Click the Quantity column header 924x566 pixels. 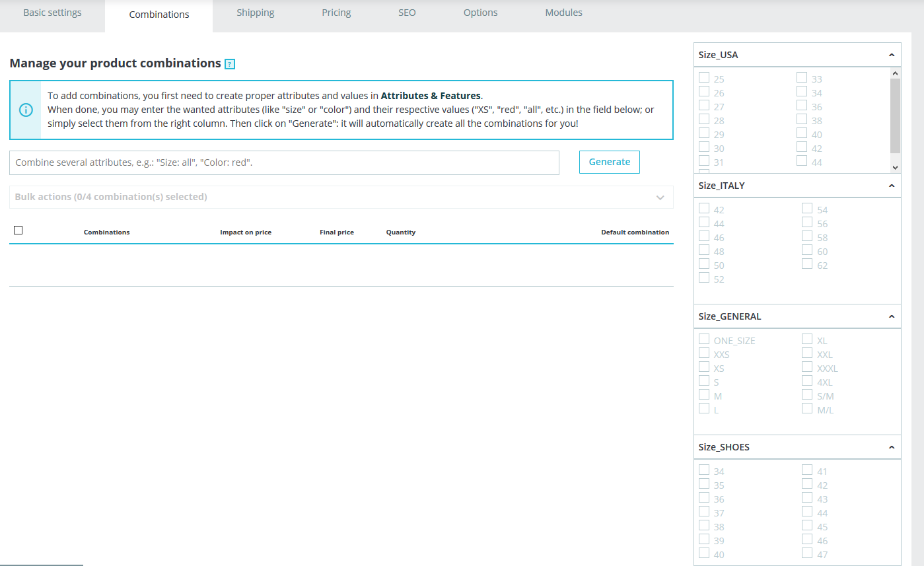click(x=401, y=232)
